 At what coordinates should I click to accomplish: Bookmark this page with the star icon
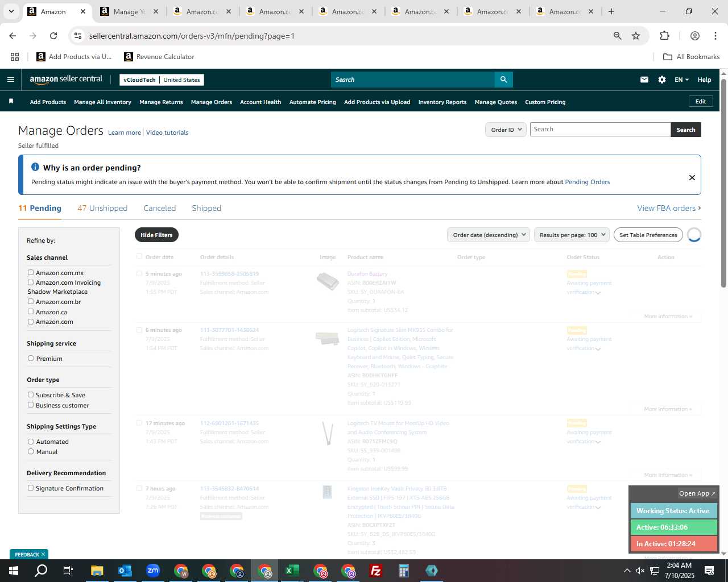(x=636, y=36)
